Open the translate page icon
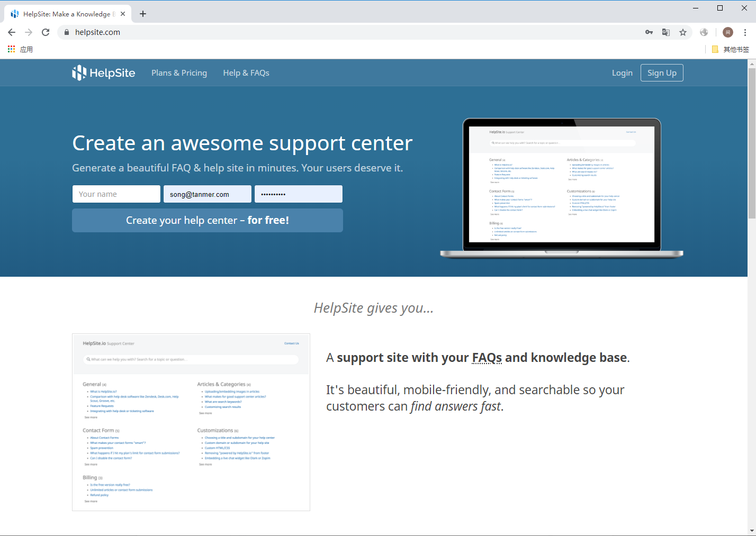756x536 pixels. tap(666, 32)
